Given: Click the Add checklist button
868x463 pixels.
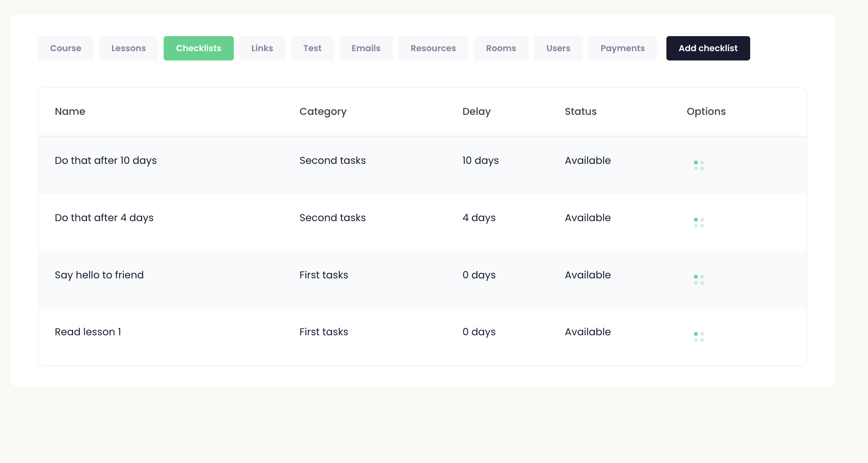Looking at the screenshot, I should point(708,48).
